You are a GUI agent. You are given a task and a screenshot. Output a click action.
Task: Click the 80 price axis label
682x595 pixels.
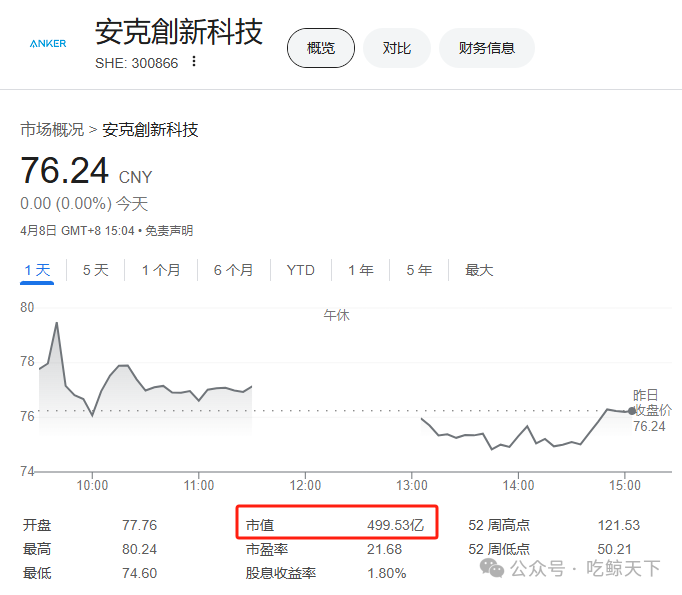27,308
